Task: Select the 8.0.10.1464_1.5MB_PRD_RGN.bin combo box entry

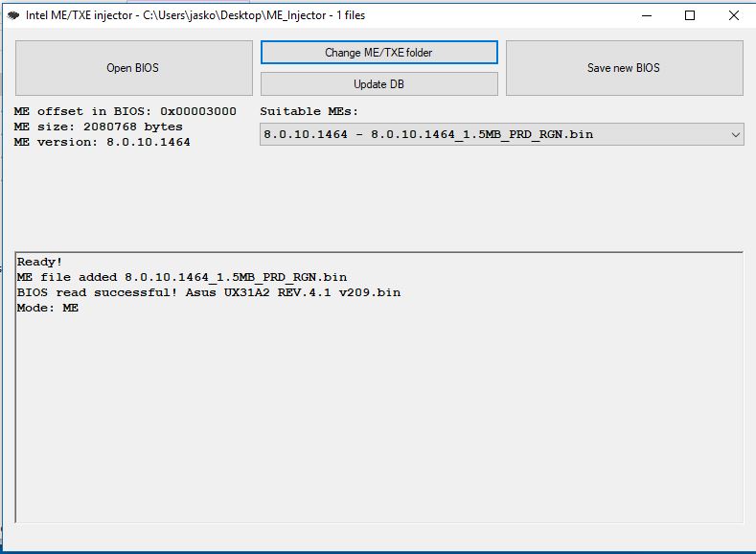Action: (x=501, y=134)
